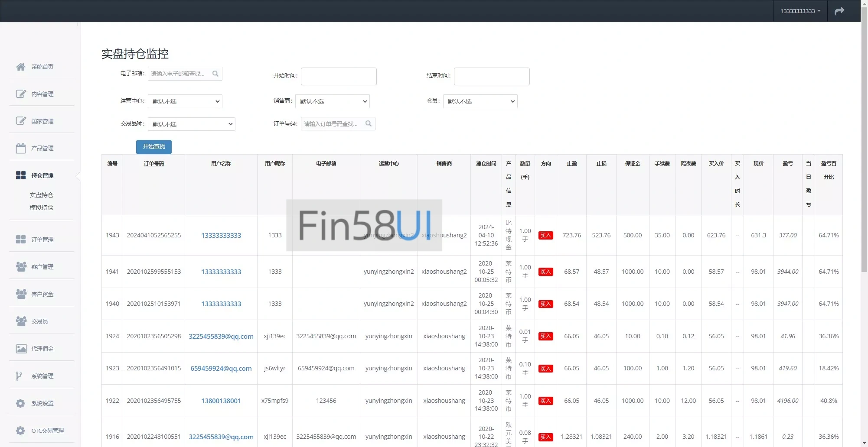Click the share arrow icon in top bar

point(839,11)
